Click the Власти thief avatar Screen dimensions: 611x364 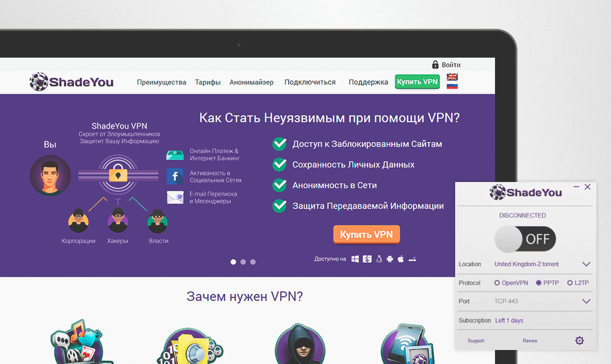click(x=158, y=221)
